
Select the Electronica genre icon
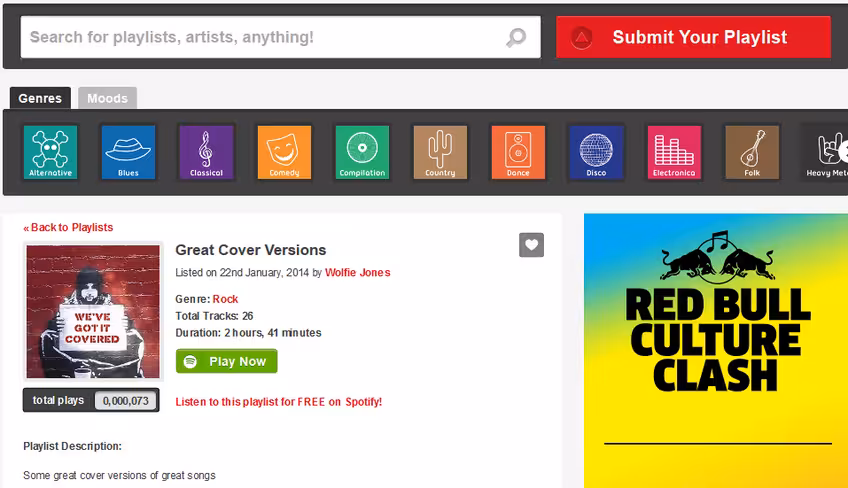(674, 152)
